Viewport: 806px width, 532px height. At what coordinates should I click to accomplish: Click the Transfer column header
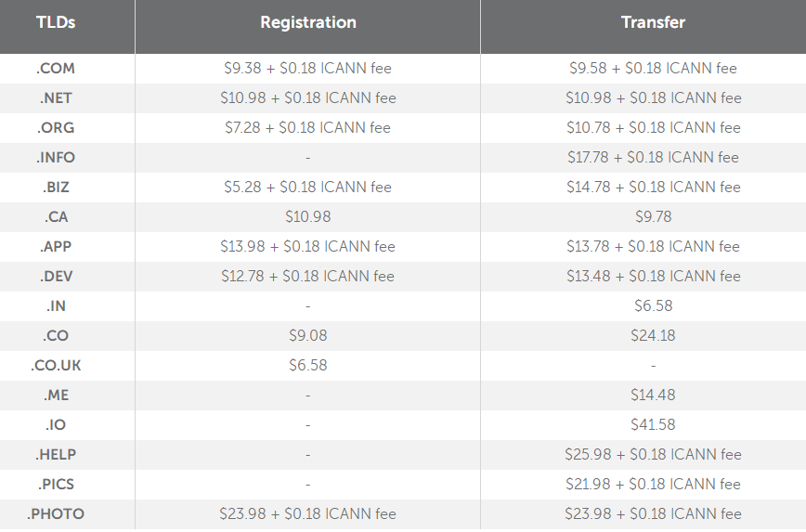pyautogui.click(x=653, y=22)
